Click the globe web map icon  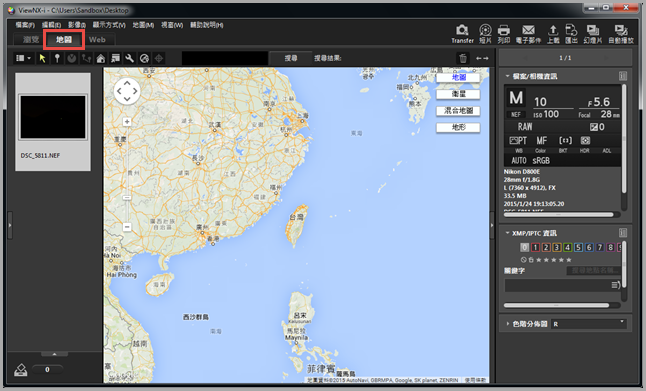[144, 59]
